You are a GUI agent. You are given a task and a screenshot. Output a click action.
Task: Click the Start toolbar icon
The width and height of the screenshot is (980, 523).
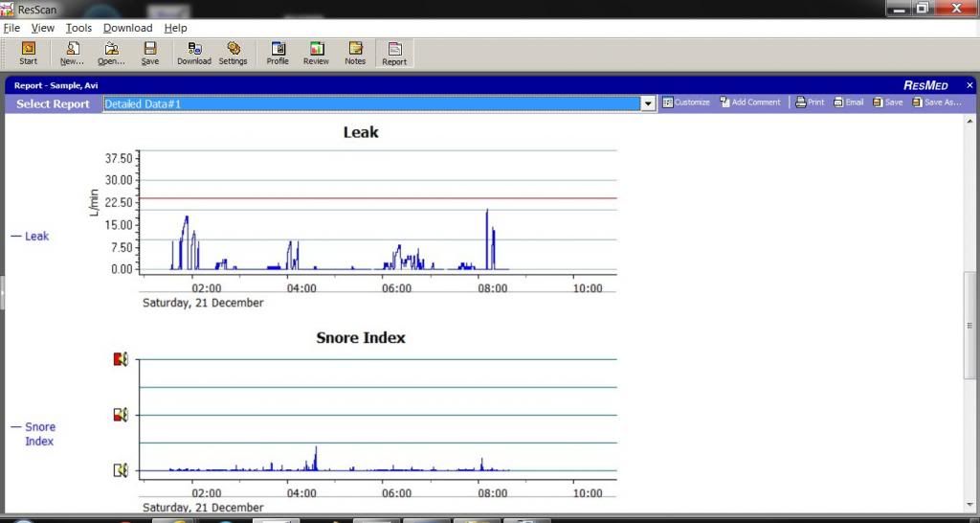pos(28,54)
